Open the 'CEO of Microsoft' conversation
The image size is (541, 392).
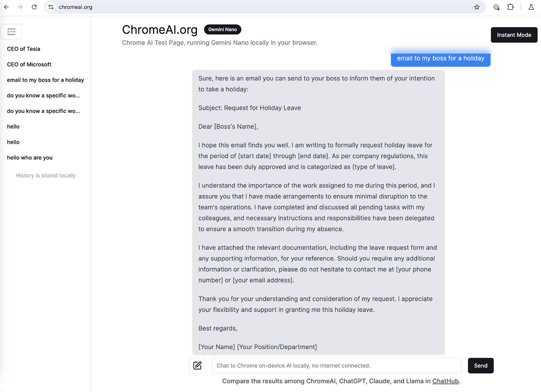click(x=29, y=64)
